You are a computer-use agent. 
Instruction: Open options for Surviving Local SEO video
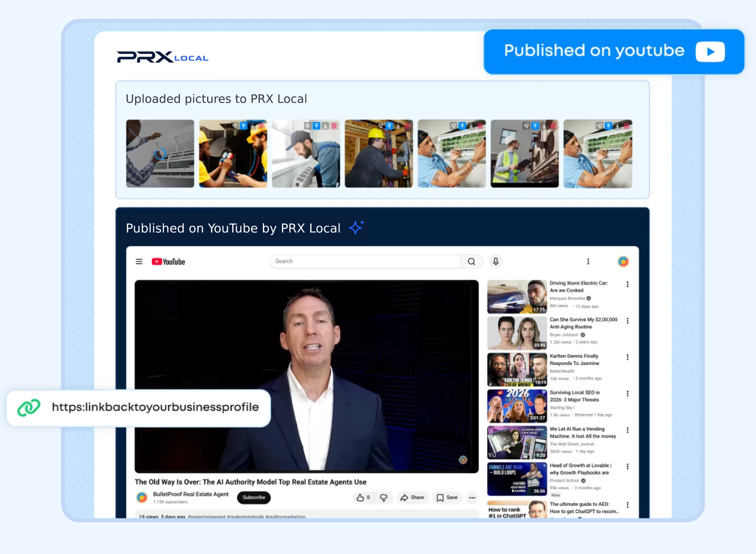[628, 394]
